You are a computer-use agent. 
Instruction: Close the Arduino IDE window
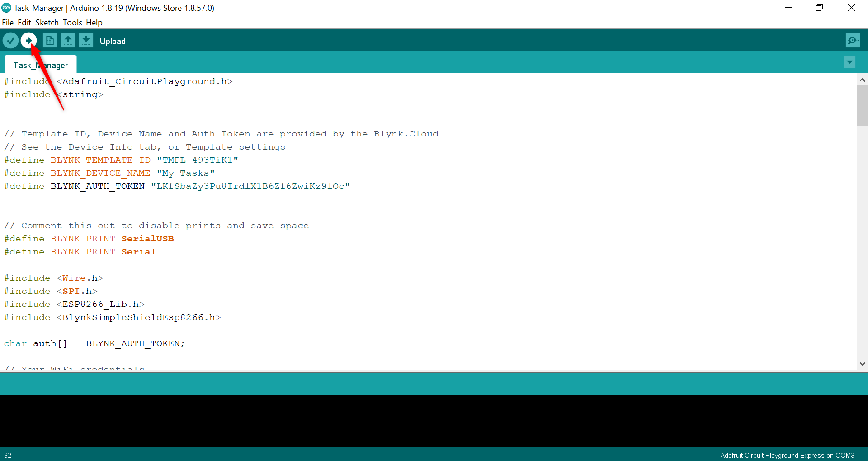(851, 8)
